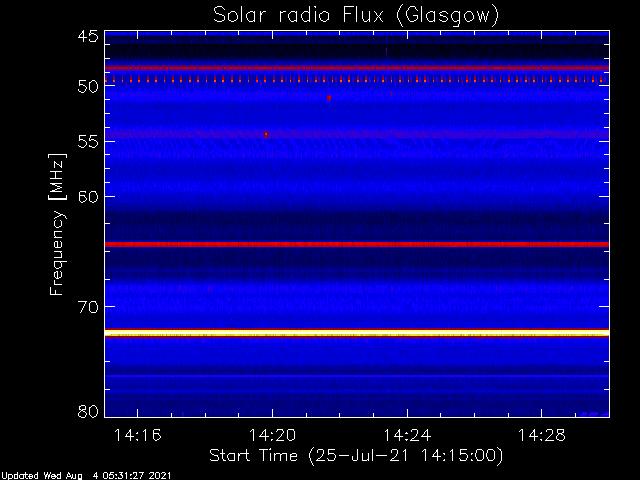This screenshot has width=640, height=480.
Task: Click the red spot on the 55 MHz band
Action: click(266, 134)
